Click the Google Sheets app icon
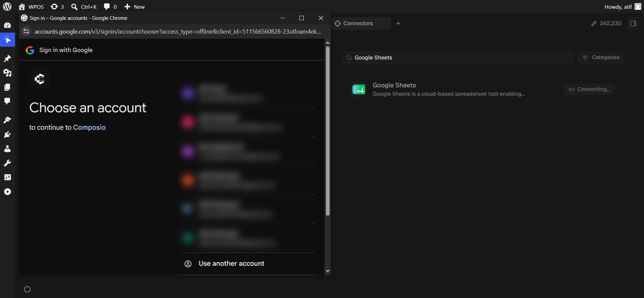This screenshot has width=644, height=298. 359,89
